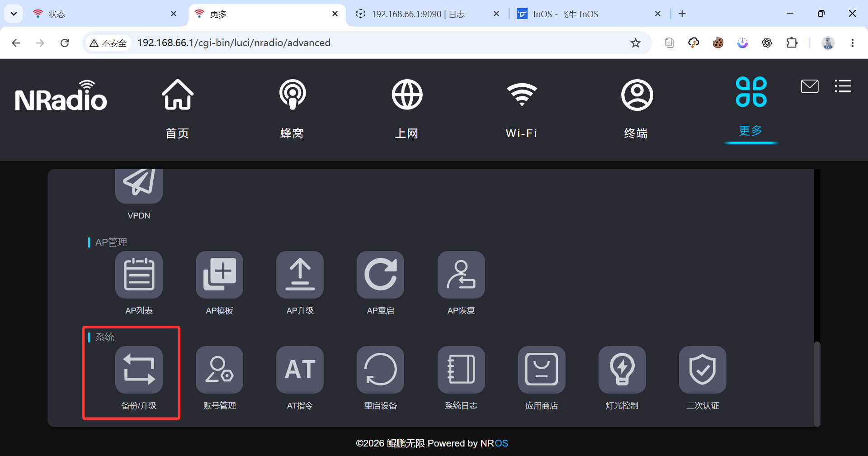Open the browser extensions puzzle menu

[x=792, y=43]
